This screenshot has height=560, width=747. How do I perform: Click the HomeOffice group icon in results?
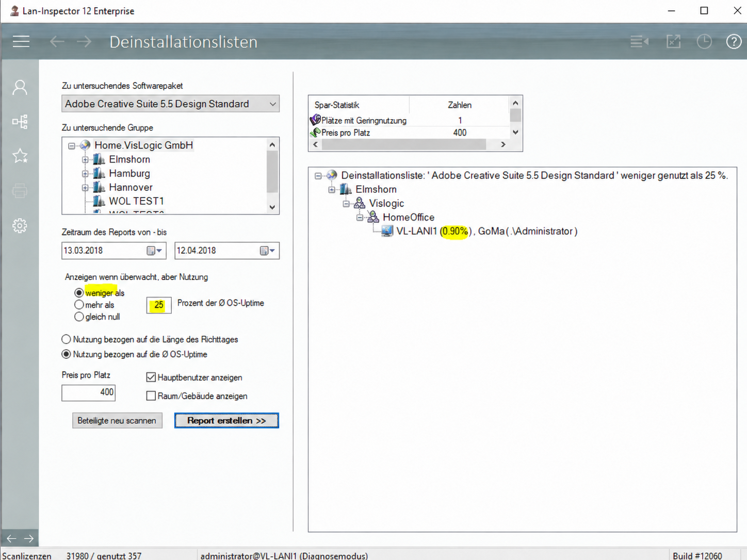(373, 217)
